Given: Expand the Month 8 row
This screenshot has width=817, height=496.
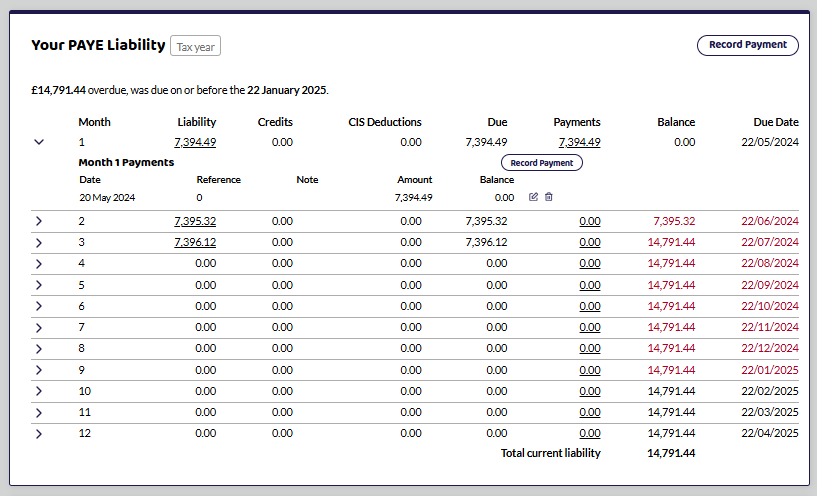Looking at the screenshot, I should pyautogui.click(x=39, y=349).
